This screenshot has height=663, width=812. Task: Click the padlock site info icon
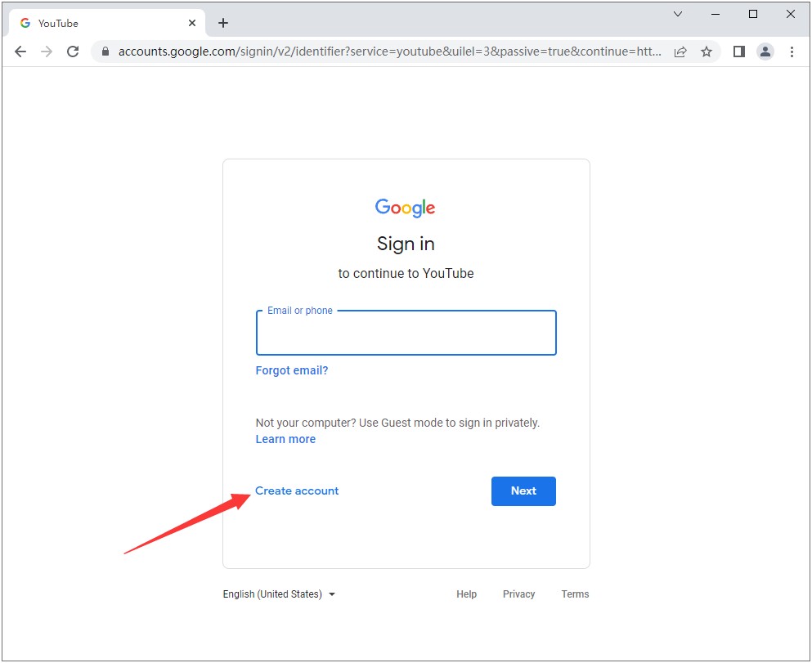point(105,52)
